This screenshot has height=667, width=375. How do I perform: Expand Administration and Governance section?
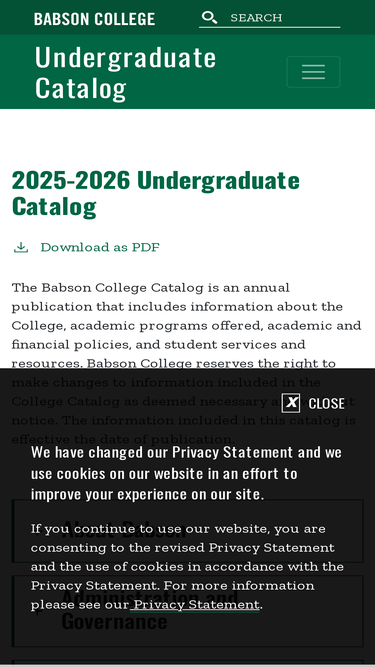pyautogui.click(x=188, y=611)
